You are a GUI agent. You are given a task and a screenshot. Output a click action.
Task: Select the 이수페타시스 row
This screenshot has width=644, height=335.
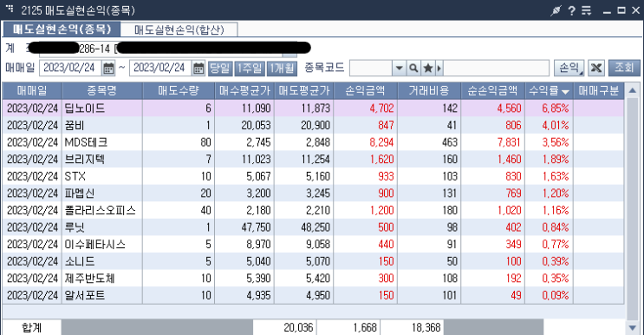point(313,245)
